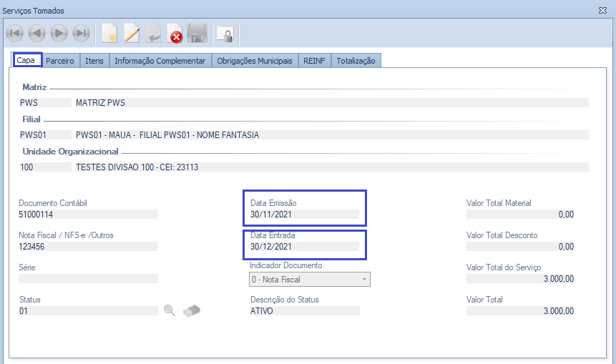616x364 pixels.
Task: Click the empty Série field
Action: pyautogui.click(x=88, y=278)
